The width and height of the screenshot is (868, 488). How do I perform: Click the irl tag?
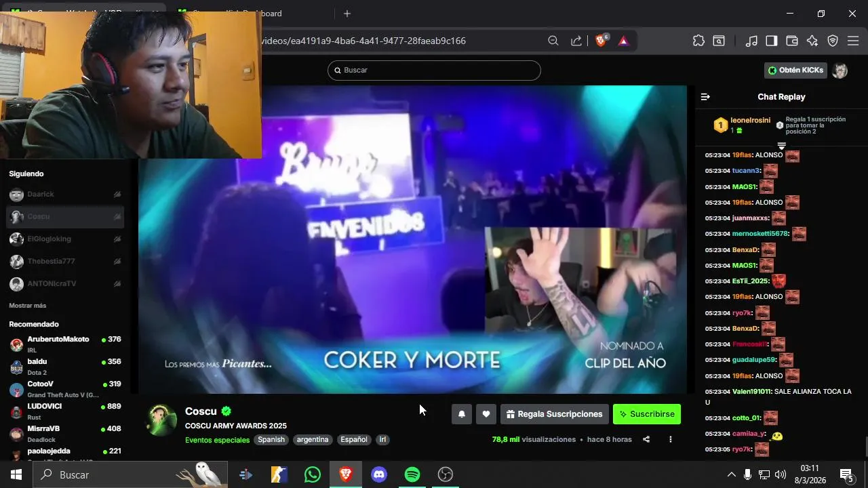click(382, 440)
